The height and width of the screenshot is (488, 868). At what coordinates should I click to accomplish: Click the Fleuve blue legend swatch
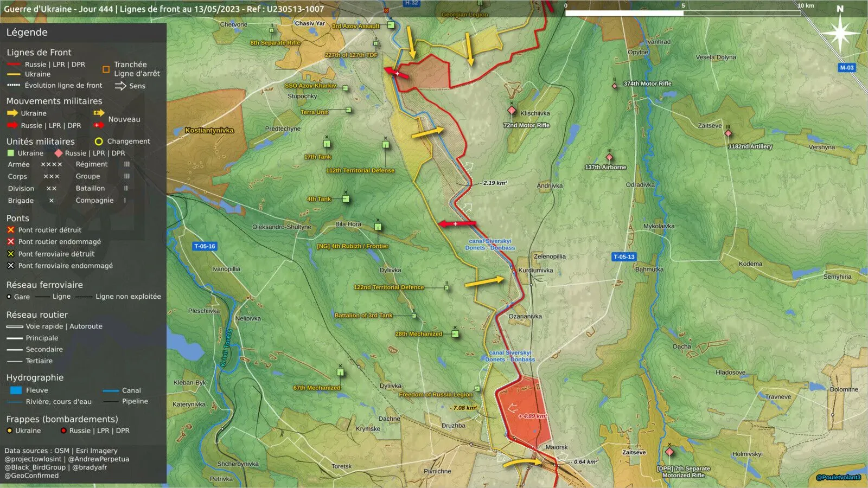click(x=16, y=390)
